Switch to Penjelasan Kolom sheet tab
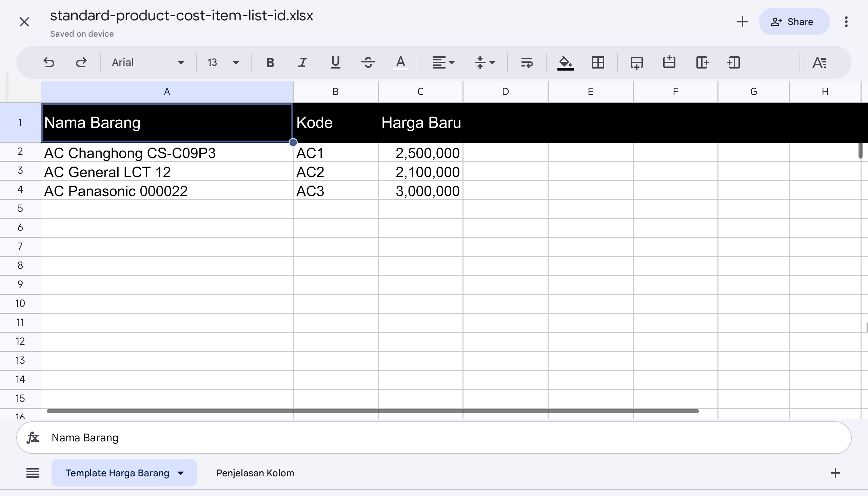This screenshot has height=496, width=868. pyautogui.click(x=255, y=473)
